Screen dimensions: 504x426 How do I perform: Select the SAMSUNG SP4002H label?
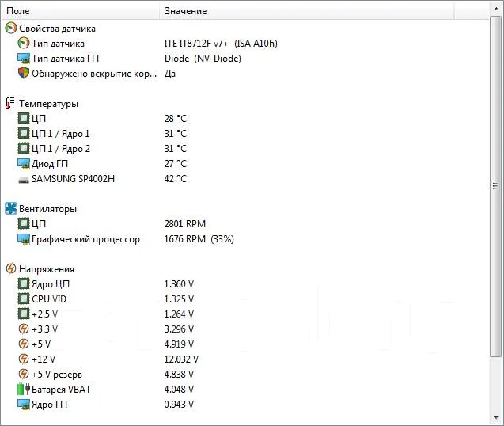(73, 179)
